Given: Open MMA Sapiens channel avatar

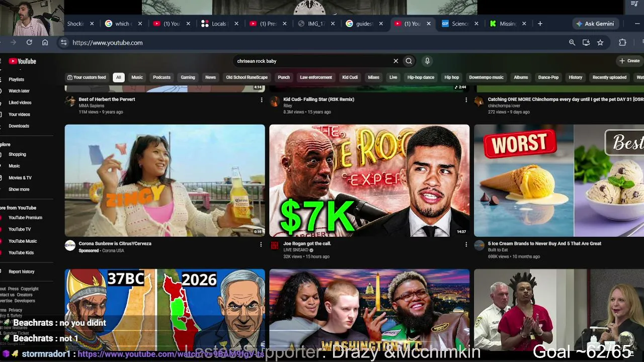Looking at the screenshot, I should tap(70, 102).
